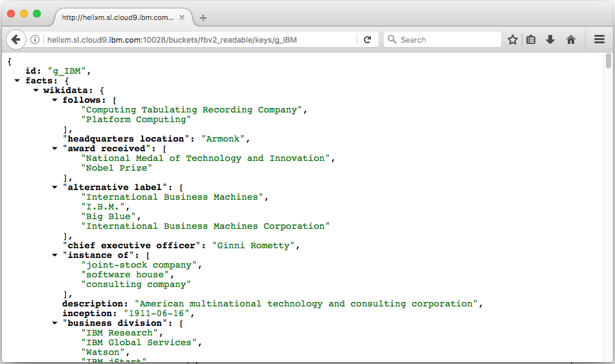Click the "Platform Computing" value
Image resolution: width=615 pixels, height=364 pixels.
(x=136, y=120)
